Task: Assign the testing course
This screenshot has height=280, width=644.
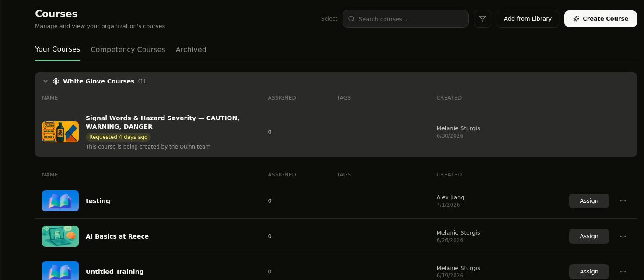Action: (589, 201)
